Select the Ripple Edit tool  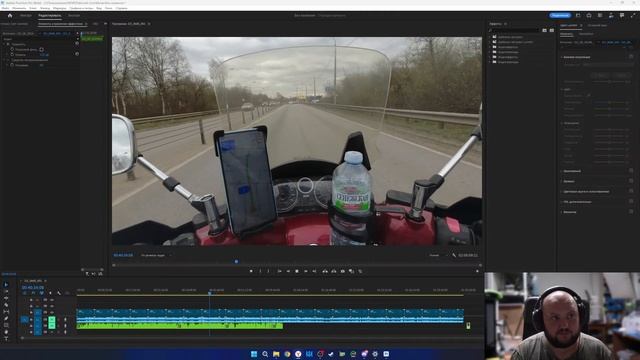click(x=6, y=298)
